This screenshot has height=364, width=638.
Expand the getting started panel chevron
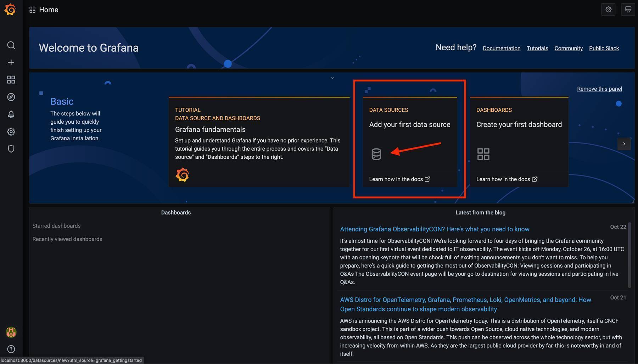(332, 78)
